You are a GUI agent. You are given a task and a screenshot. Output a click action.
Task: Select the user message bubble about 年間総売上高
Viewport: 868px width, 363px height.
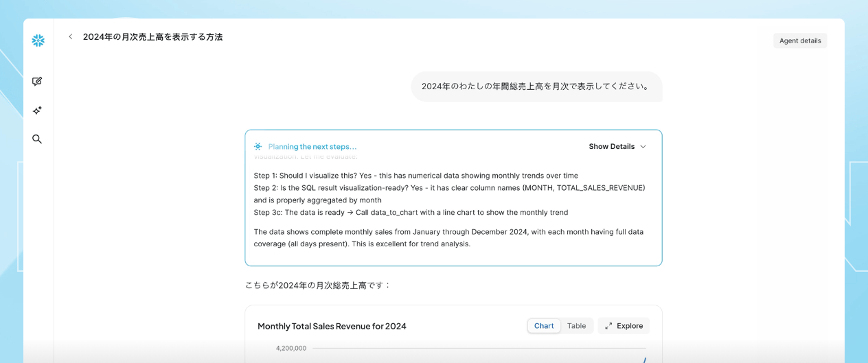536,86
